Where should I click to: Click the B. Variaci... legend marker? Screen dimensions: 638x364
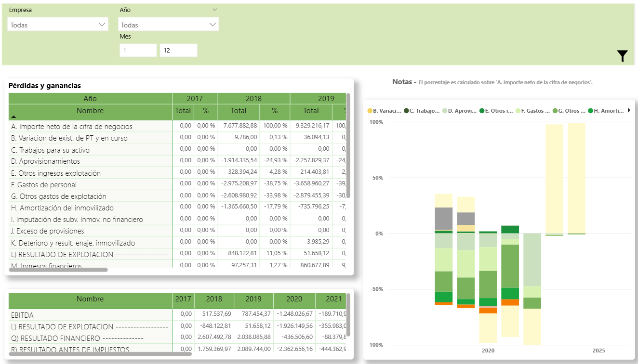[x=370, y=111]
